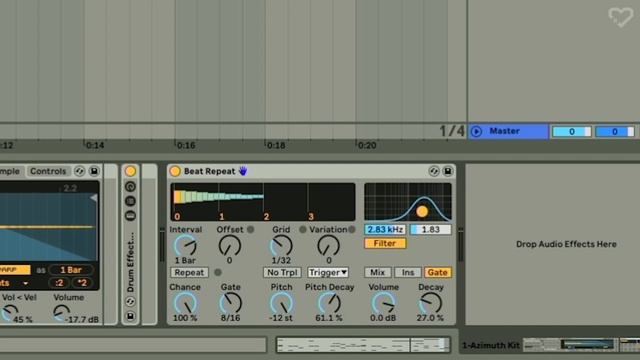
Task: Select the Ins output mode
Action: point(408,272)
